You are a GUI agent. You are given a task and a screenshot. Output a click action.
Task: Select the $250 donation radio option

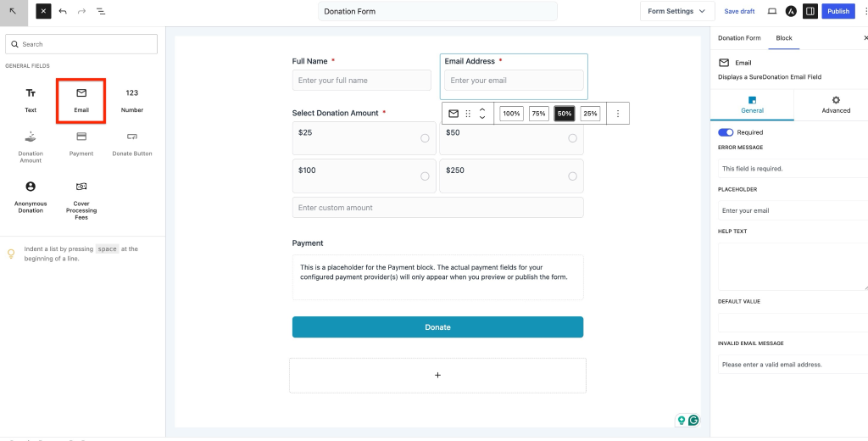572,176
